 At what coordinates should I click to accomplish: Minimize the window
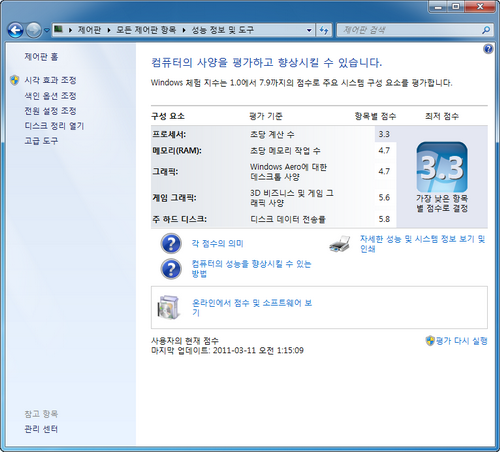[x=439, y=6]
